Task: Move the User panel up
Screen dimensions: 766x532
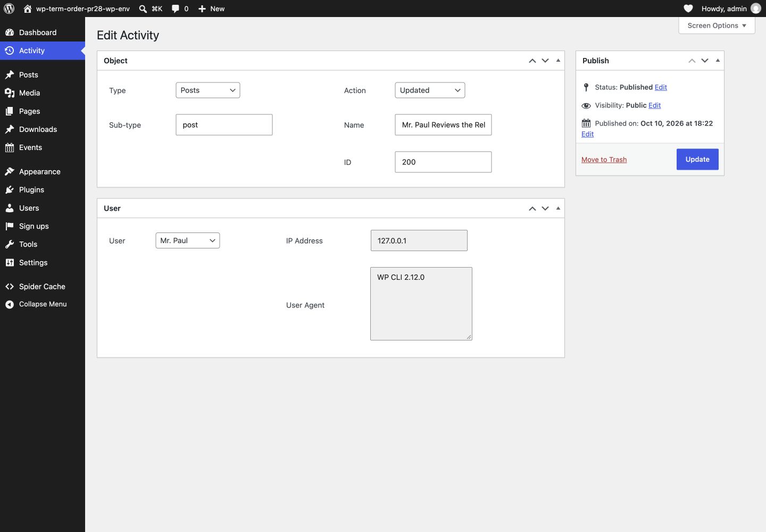Action: coord(532,209)
